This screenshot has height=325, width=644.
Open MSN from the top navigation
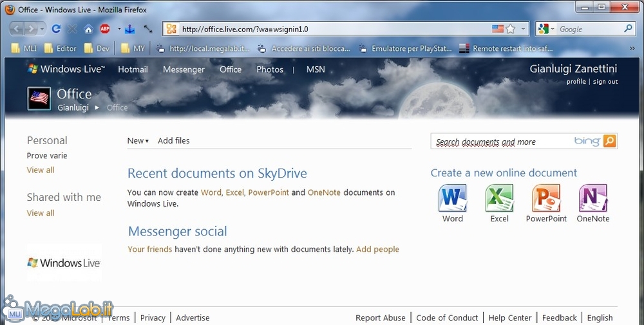[316, 70]
